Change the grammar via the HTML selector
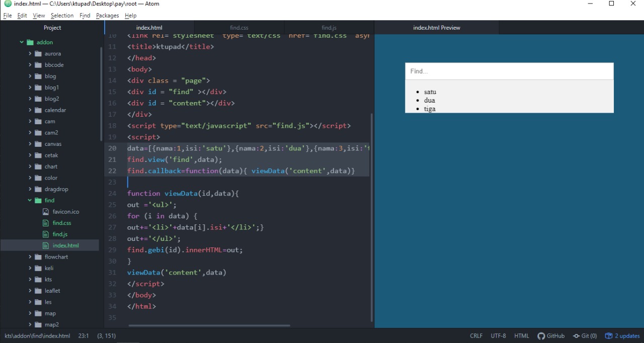This screenshot has width=644, height=343. pos(522,335)
